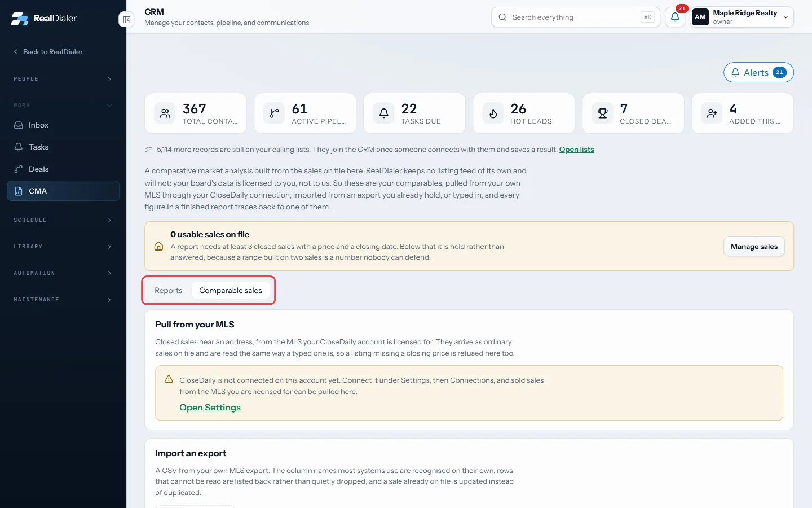Open the Maple Ridge Realty account dropdown
812x508 pixels.
[x=742, y=17]
